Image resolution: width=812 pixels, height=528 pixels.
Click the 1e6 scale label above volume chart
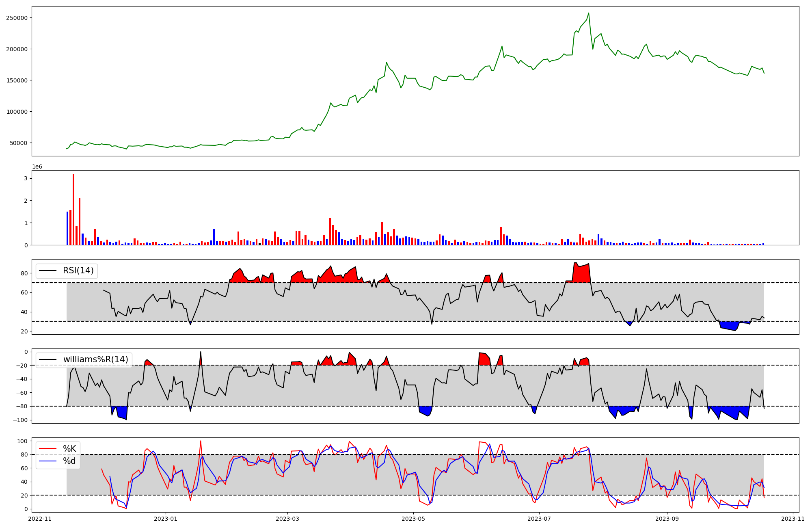[37, 167]
